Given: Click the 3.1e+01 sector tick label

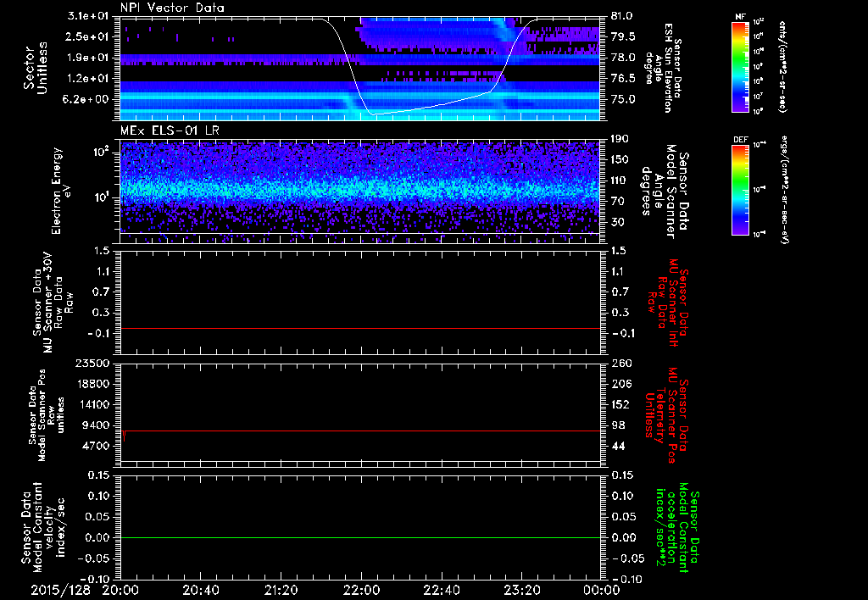Looking at the screenshot, I should [x=87, y=16].
